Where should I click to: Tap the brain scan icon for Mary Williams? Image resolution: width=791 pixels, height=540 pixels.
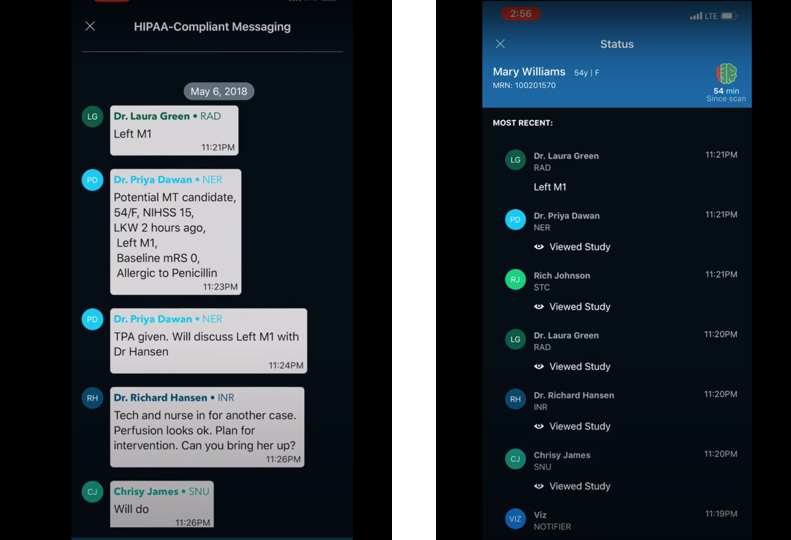coord(726,74)
